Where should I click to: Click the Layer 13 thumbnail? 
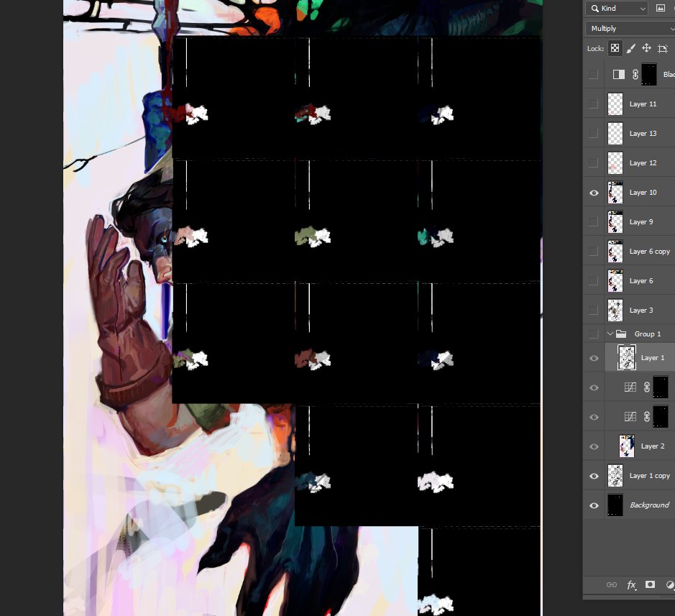pos(615,134)
